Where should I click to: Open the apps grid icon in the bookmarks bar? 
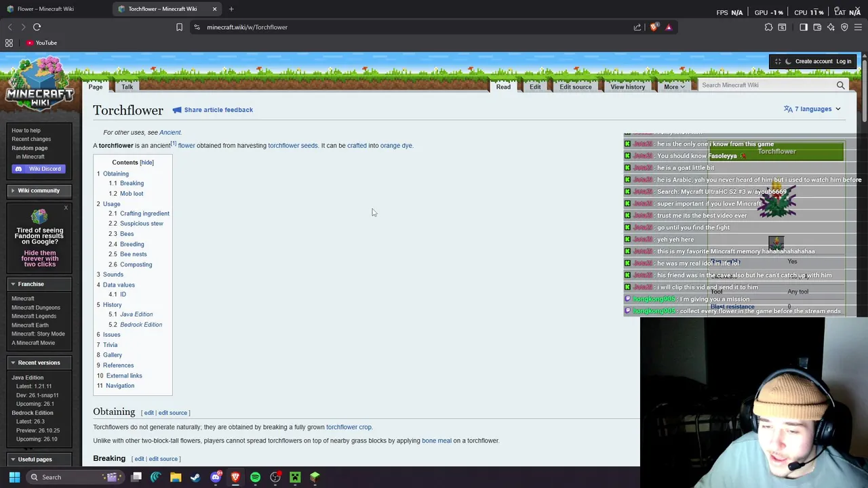pos(9,43)
